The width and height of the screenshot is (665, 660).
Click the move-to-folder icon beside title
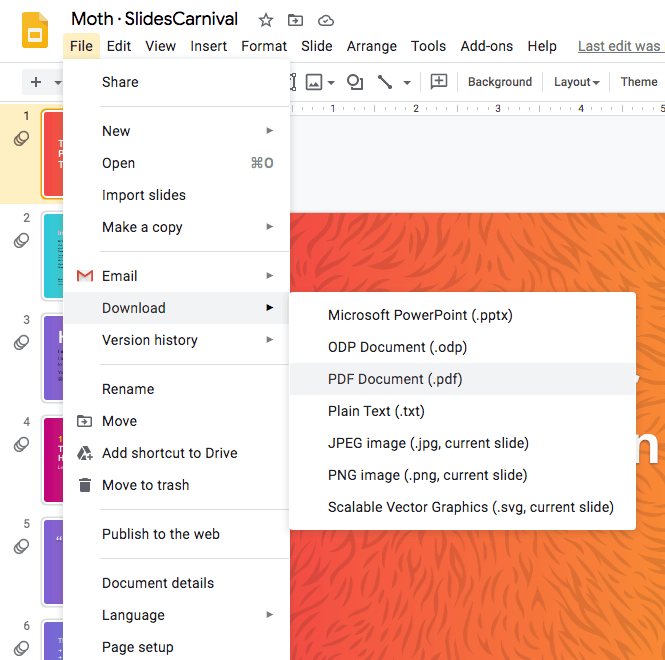(x=295, y=20)
